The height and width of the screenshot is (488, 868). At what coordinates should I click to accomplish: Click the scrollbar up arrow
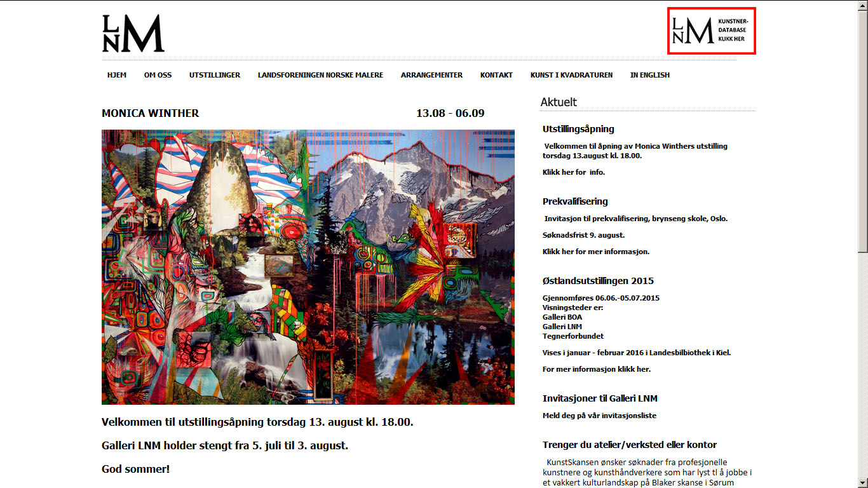pyautogui.click(x=862, y=5)
